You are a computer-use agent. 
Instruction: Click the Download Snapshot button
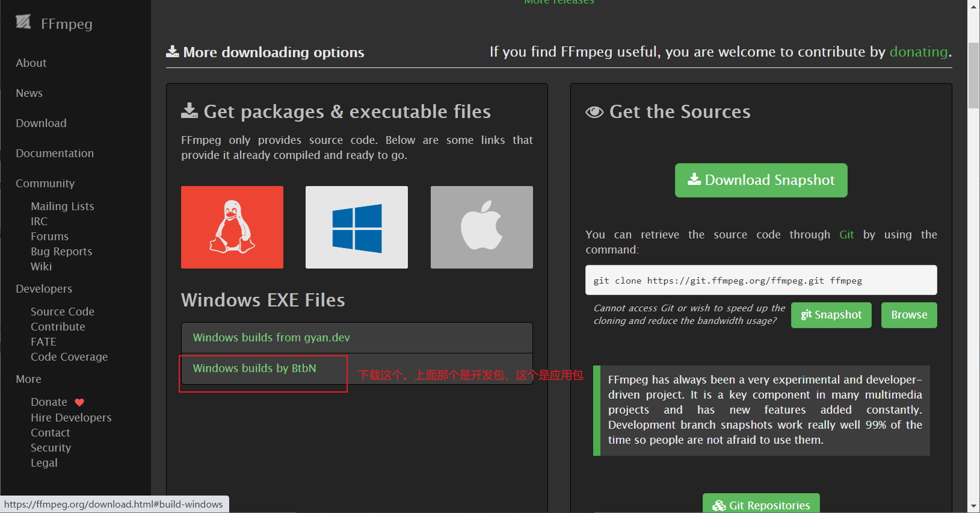[761, 180]
